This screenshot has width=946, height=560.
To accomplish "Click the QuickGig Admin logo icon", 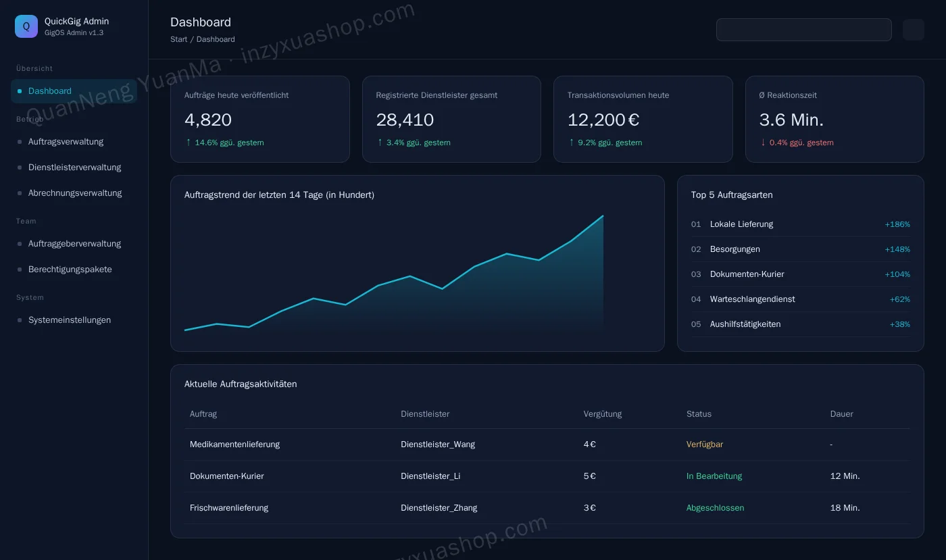I will [x=26, y=26].
